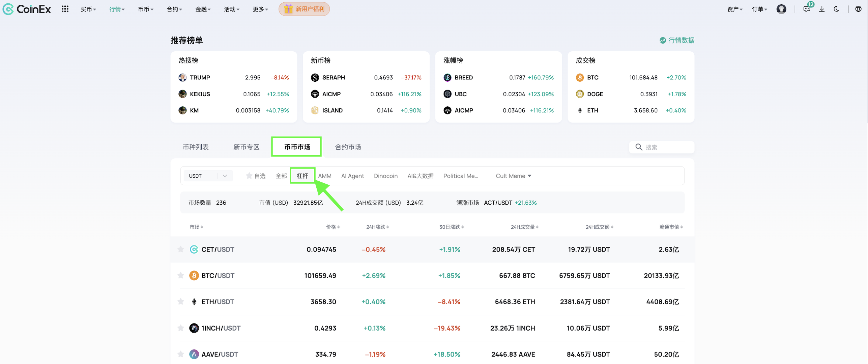Select the 全部 filter
868x364 pixels.
coord(281,176)
